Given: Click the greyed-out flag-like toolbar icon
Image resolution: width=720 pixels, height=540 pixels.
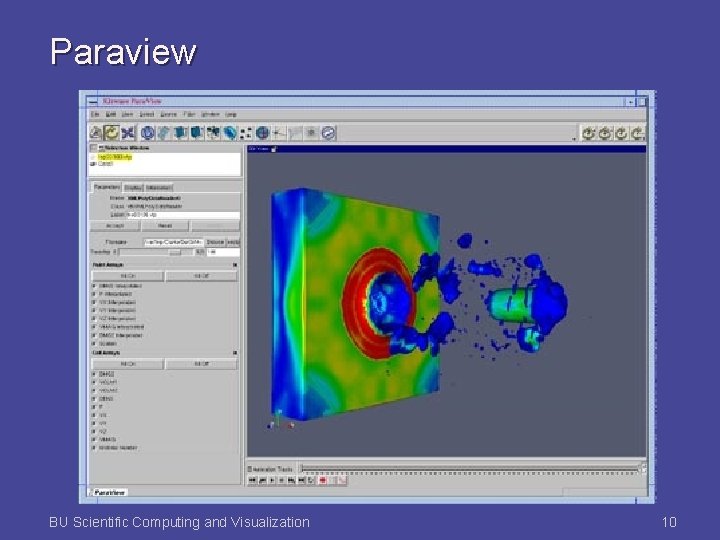Looking at the screenshot, I should pos(295,133).
